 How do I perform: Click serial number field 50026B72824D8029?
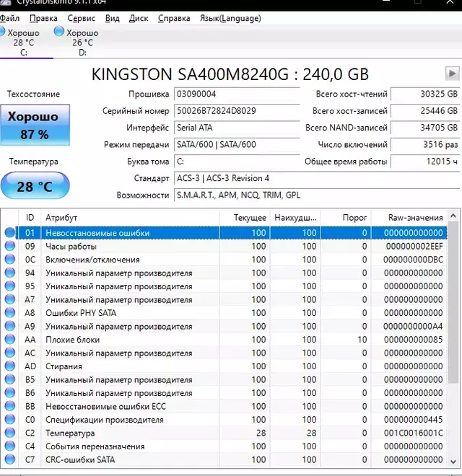click(x=237, y=111)
